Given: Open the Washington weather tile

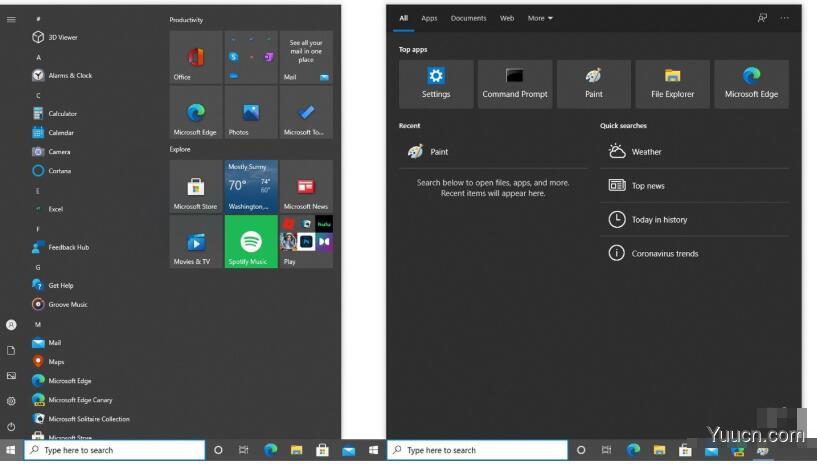Looking at the screenshot, I should pos(251,186).
